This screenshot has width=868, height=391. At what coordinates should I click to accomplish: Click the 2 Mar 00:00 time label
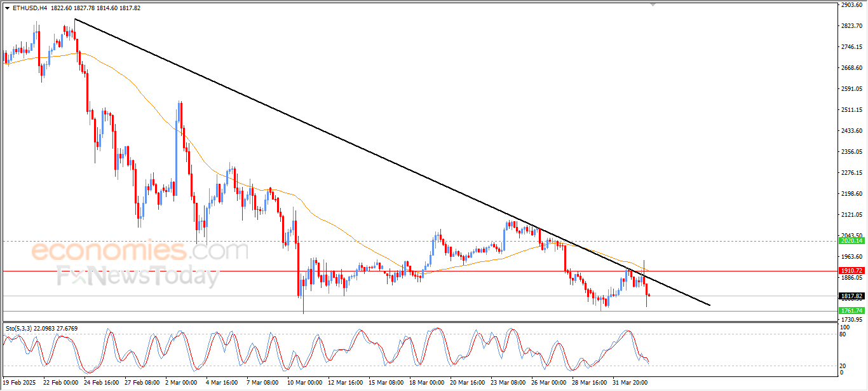point(182,383)
